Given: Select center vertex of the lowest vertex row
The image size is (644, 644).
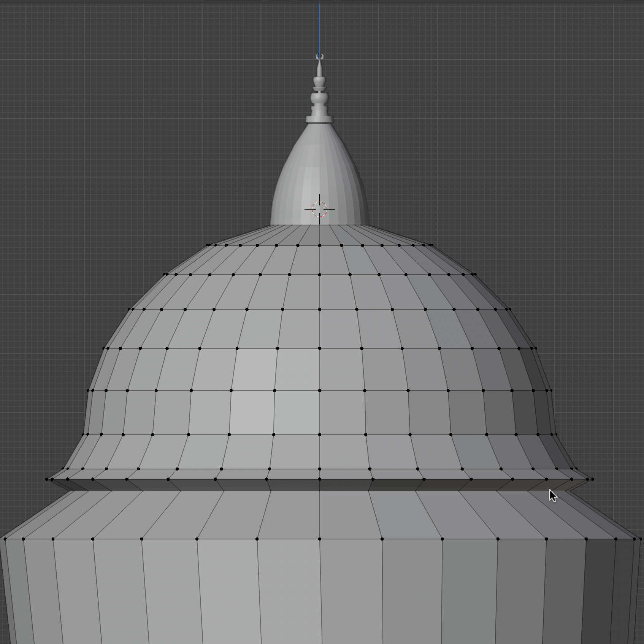Looking at the screenshot, I should [x=319, y=539].
